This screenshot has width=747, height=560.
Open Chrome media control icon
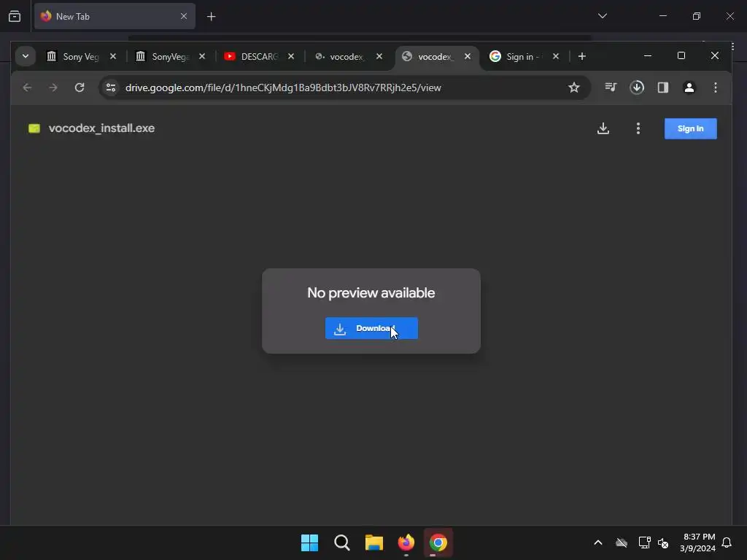[x=611, y=87]
